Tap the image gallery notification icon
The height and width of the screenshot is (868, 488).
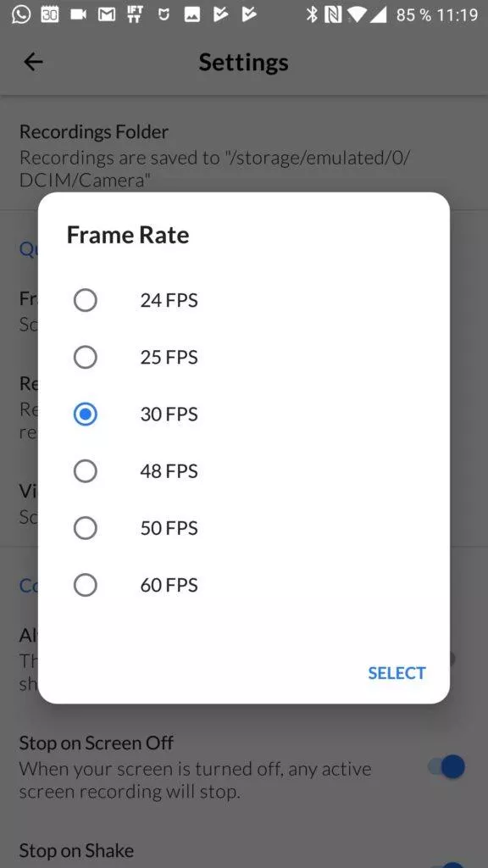coord(192,15)
